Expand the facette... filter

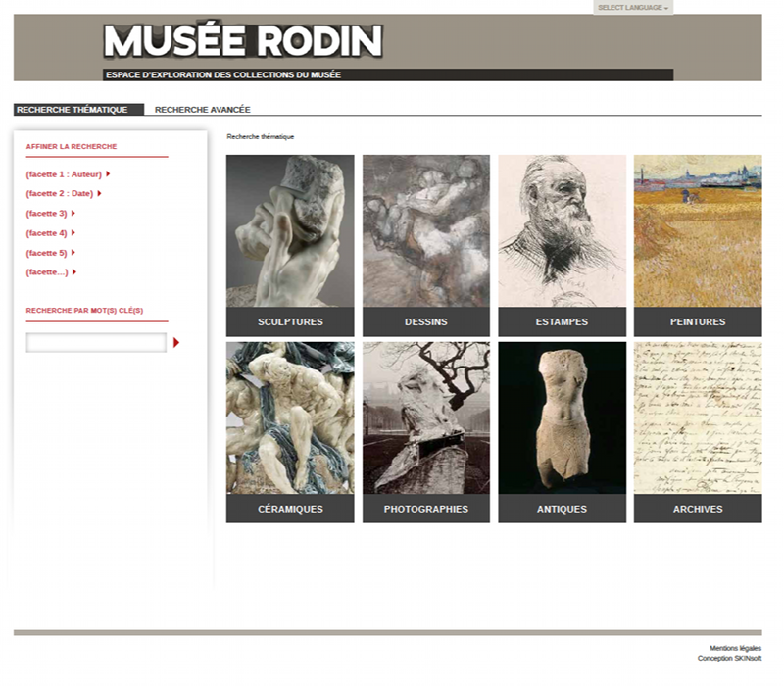pos(51,272)
